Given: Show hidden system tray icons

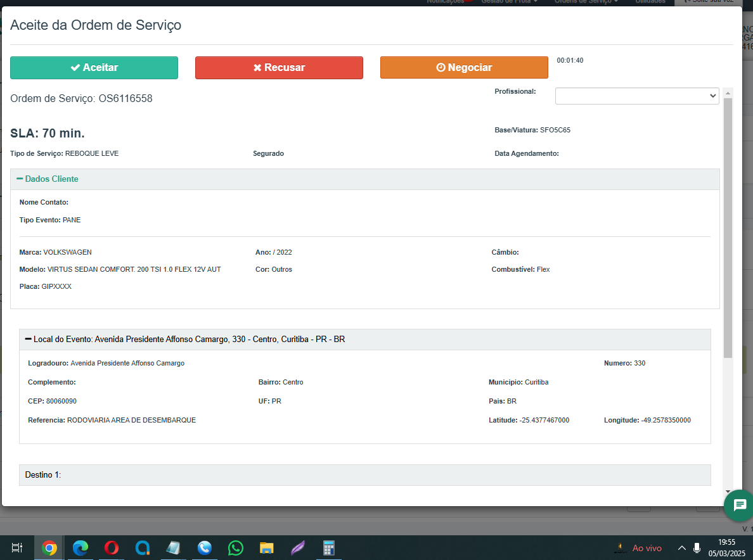Looking at the screenshot, I should pos(681,548).
